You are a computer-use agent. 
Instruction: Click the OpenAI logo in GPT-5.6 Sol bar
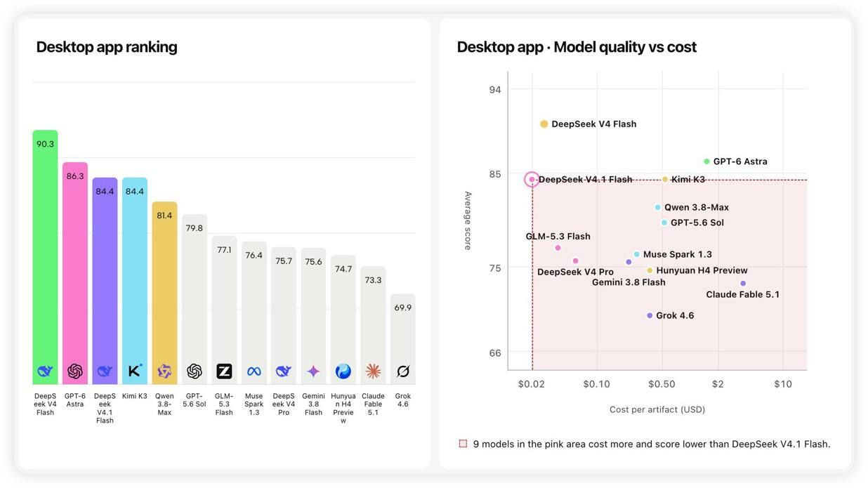click(195, 371)
